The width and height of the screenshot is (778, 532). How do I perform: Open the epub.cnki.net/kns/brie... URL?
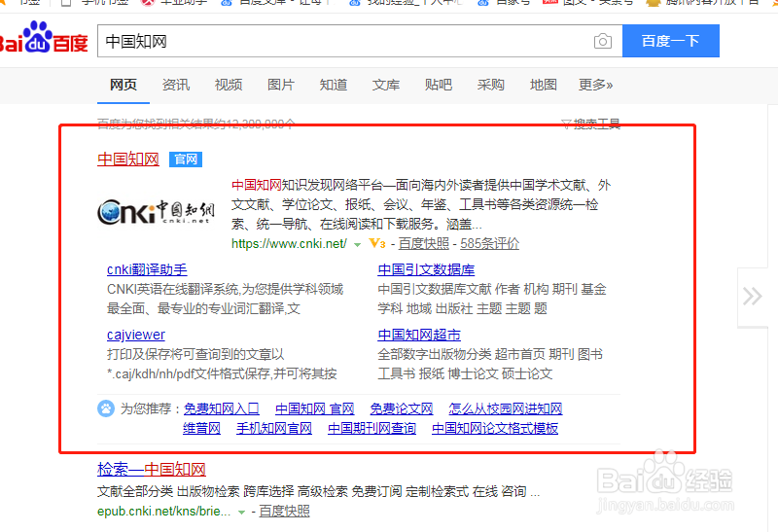163,512
